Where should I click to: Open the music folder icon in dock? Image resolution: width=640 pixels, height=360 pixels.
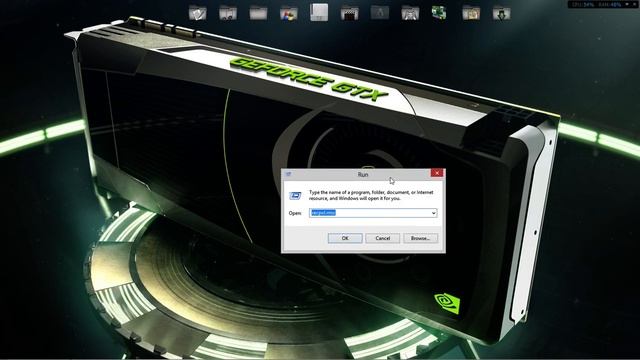coord(228,13)
